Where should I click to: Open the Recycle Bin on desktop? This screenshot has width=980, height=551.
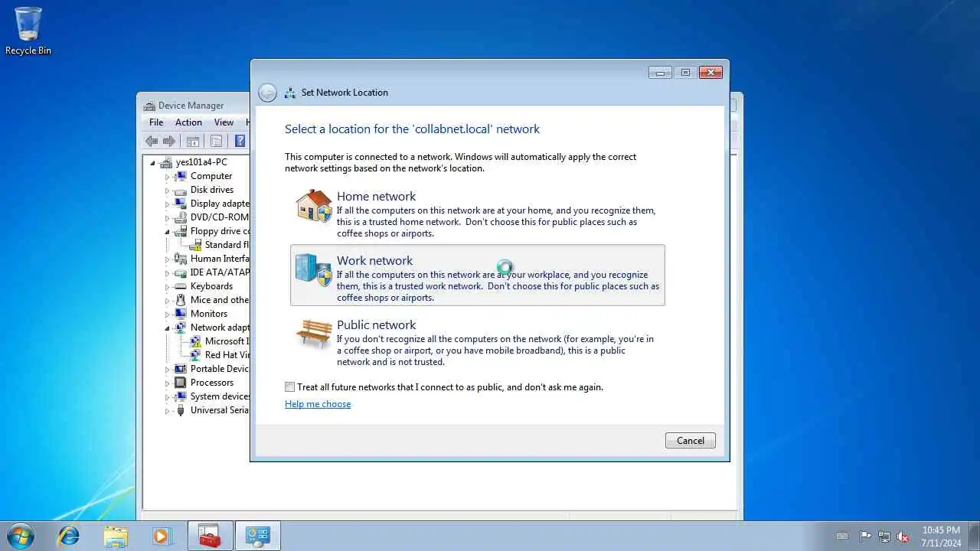click(28, 31)
